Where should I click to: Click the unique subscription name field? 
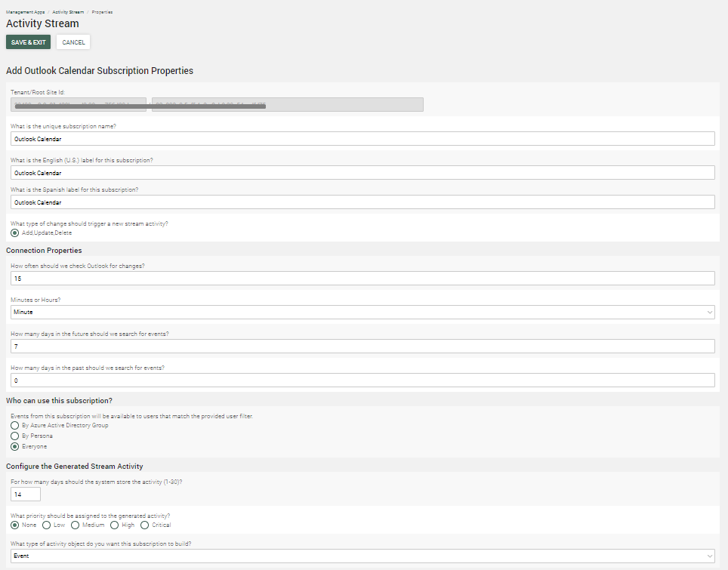pyautogui.click(x=362, y=139)
